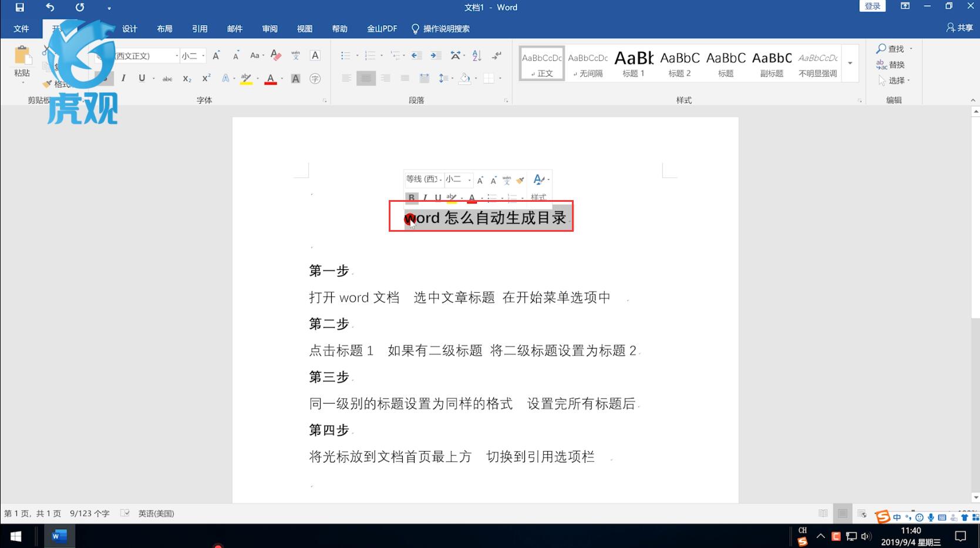The width and height of the screenshot is (980, 548).
Task: Switch to the 视图 (View) tab
Action: pyautogui.click(x=305, y=29)
